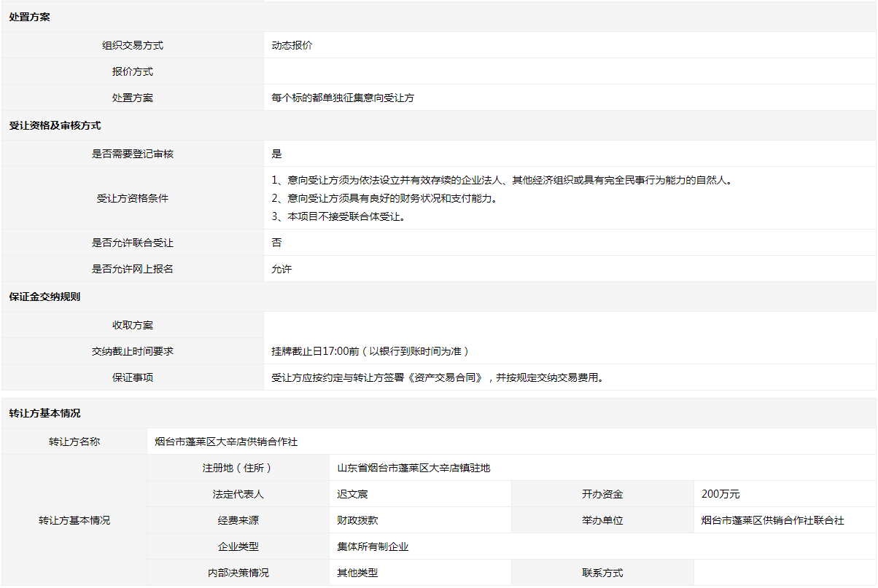
Task: Click the 动态报价 transaction method value
Action: pos(292,45)
